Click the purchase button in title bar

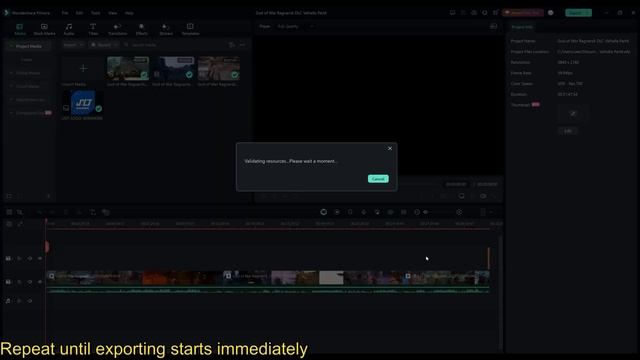click(x=523, y=13)
